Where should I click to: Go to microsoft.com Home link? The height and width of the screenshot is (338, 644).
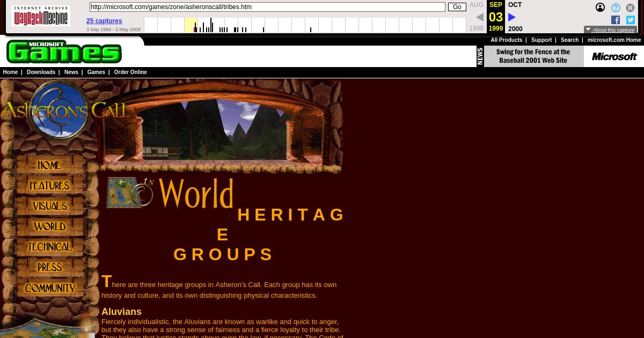point(614,40)
